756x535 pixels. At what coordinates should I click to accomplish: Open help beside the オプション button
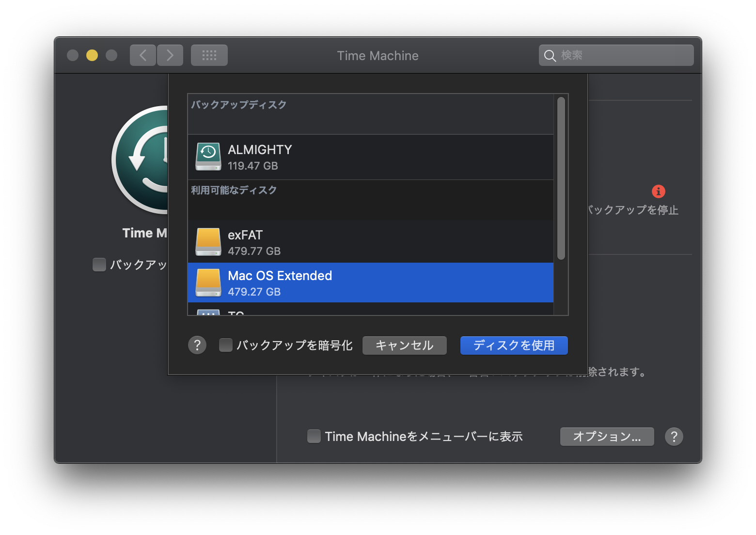[x=674, y=437]
